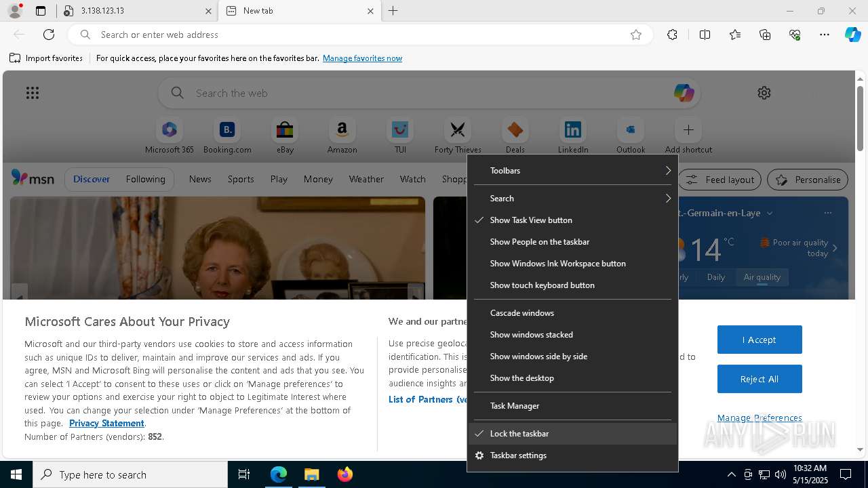
Task: Show hidden icons tray chevron
Action: [731, 474]
